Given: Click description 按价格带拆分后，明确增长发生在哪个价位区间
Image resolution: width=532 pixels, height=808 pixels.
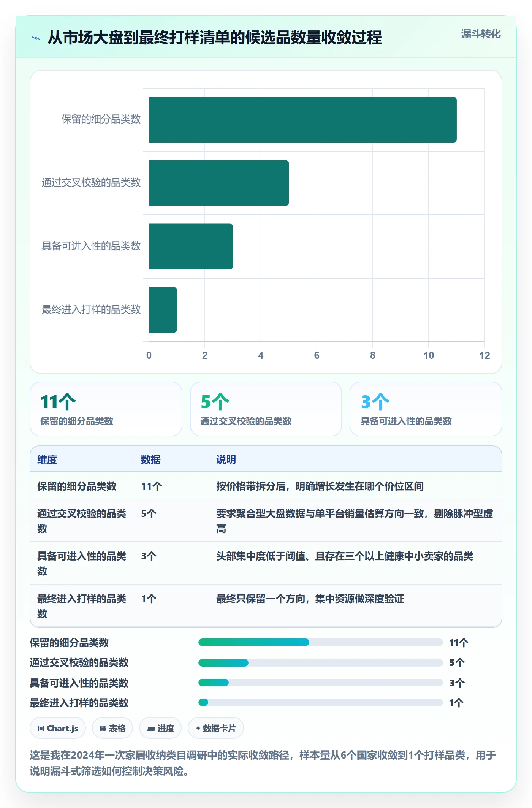Looking at the screenshot, I should 320,486.
